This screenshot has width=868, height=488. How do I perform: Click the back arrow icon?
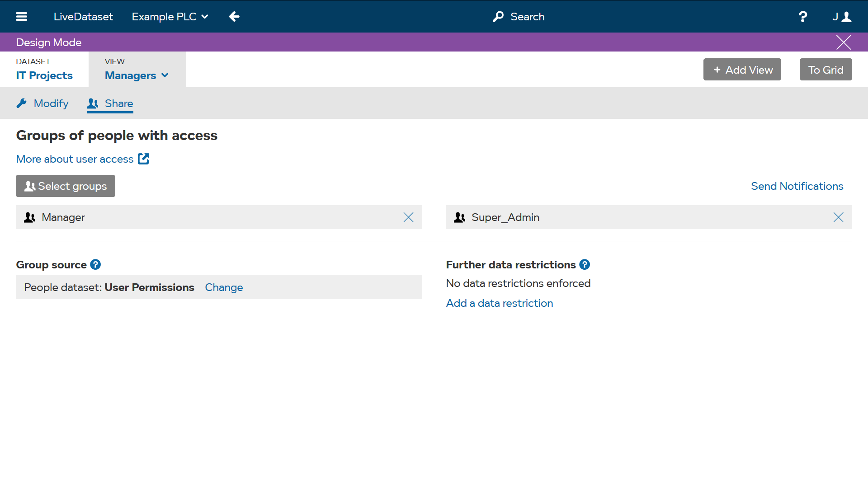tap(234, 17)
